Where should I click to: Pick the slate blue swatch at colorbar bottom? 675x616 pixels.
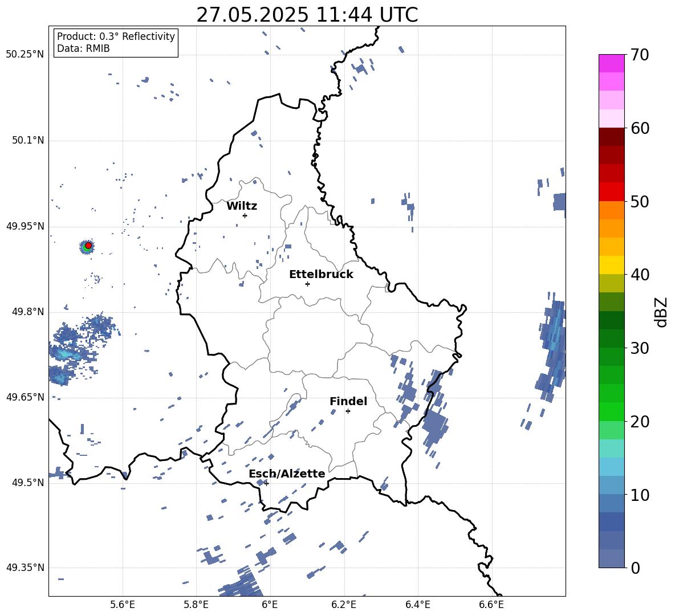point(611,558)
